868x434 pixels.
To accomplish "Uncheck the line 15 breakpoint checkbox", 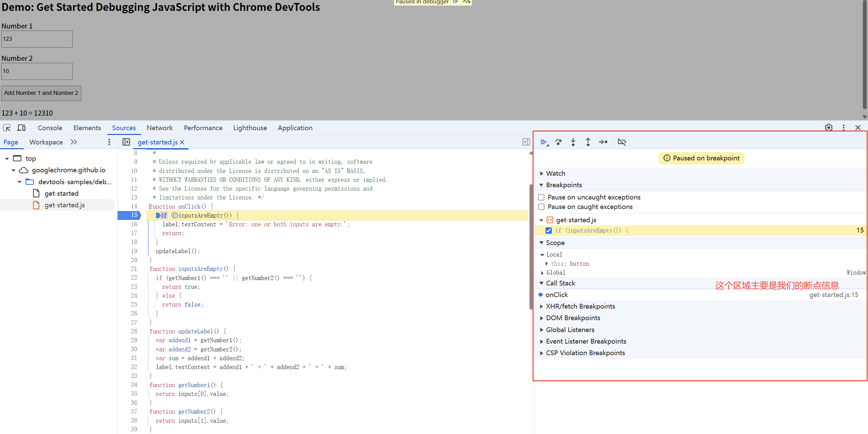I will (x=549, y=230).
